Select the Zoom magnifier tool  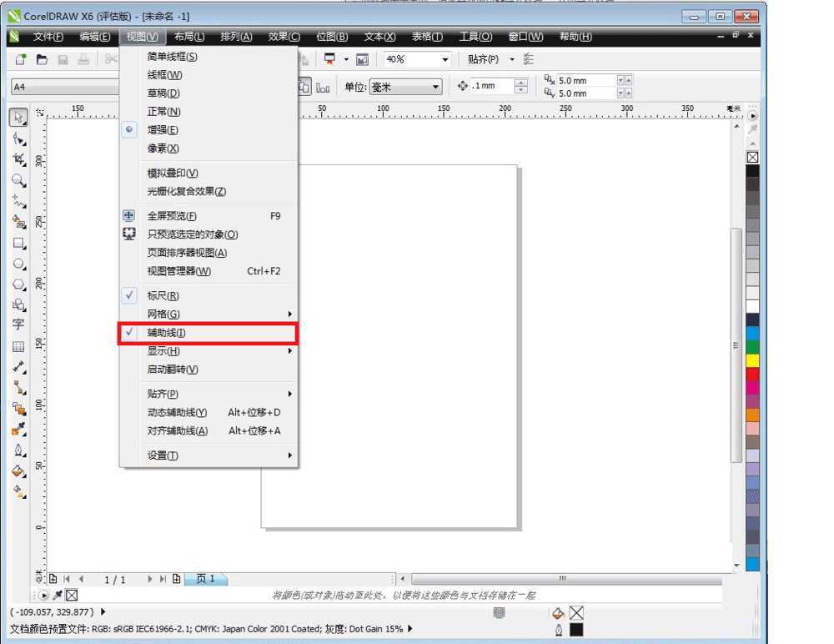pyautogui.click(x=18, y=179)
